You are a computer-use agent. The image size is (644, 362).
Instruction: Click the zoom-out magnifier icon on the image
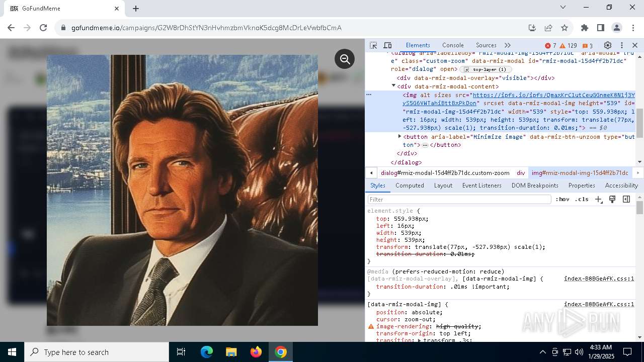click(x=345, y=59)
